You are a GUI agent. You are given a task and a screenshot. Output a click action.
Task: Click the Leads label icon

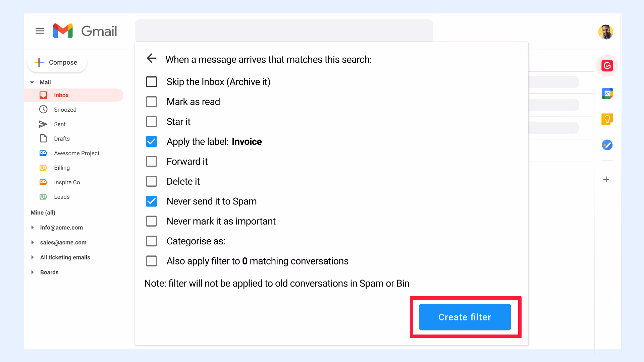click(x=43, y=197)
